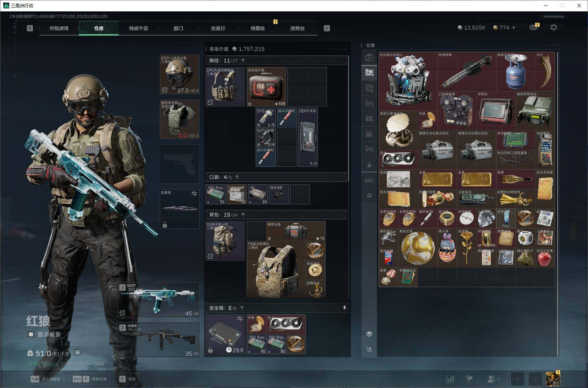Open the statistics bar-chart icon

pos(450,379)
